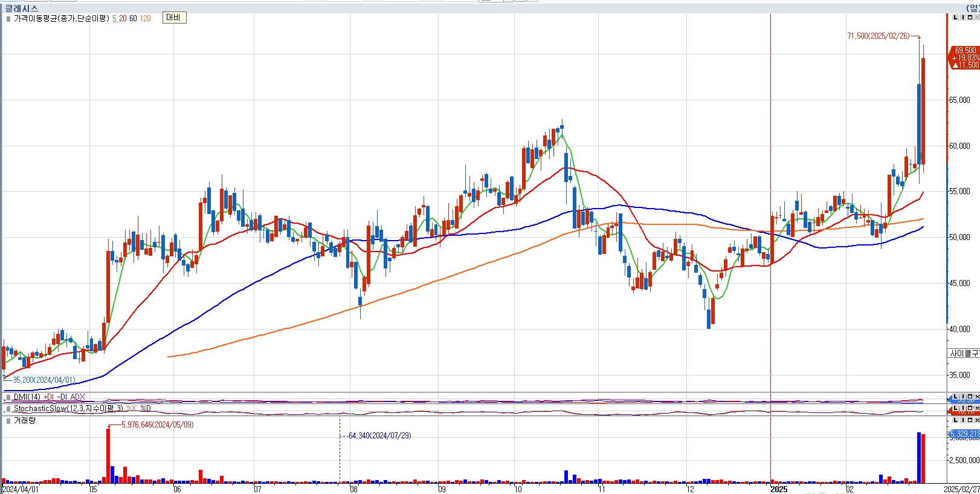Close the 거래량 volume panel with X icon
980x494 pixels.
pyautogui.click(x=976, y=420)
